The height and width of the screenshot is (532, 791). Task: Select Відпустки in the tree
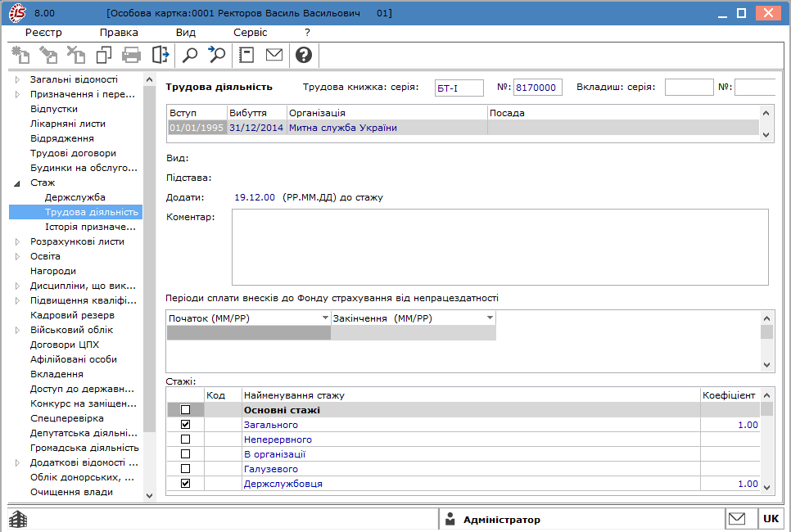[54, 109]
